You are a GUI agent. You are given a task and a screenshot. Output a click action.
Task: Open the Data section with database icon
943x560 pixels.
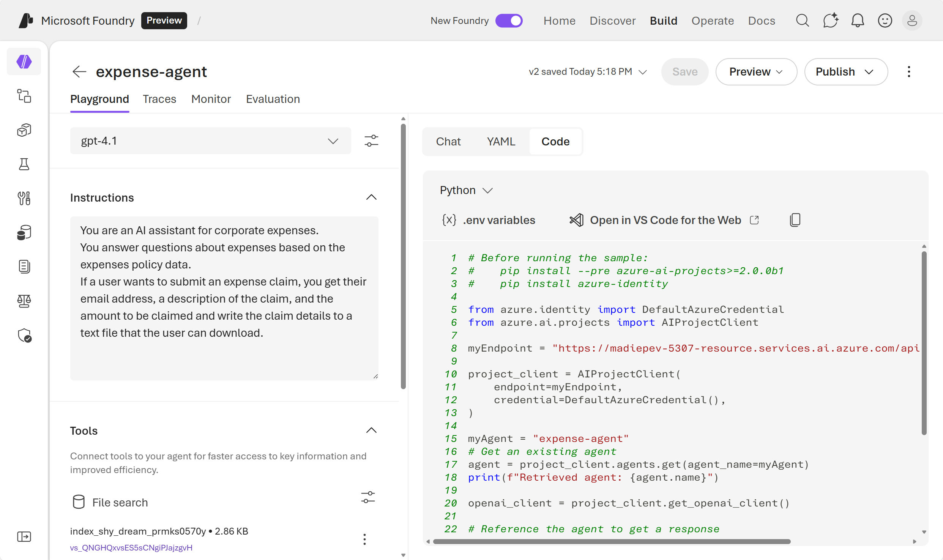pyautogui.click(x=24, y=232)
